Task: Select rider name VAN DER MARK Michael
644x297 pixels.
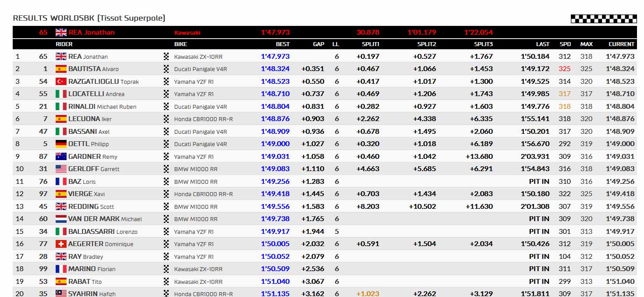Action: 105,219
